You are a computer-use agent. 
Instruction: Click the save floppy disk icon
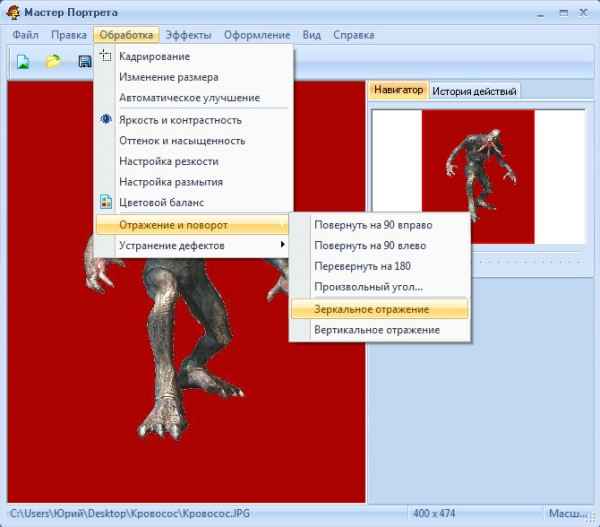(84, 62)
